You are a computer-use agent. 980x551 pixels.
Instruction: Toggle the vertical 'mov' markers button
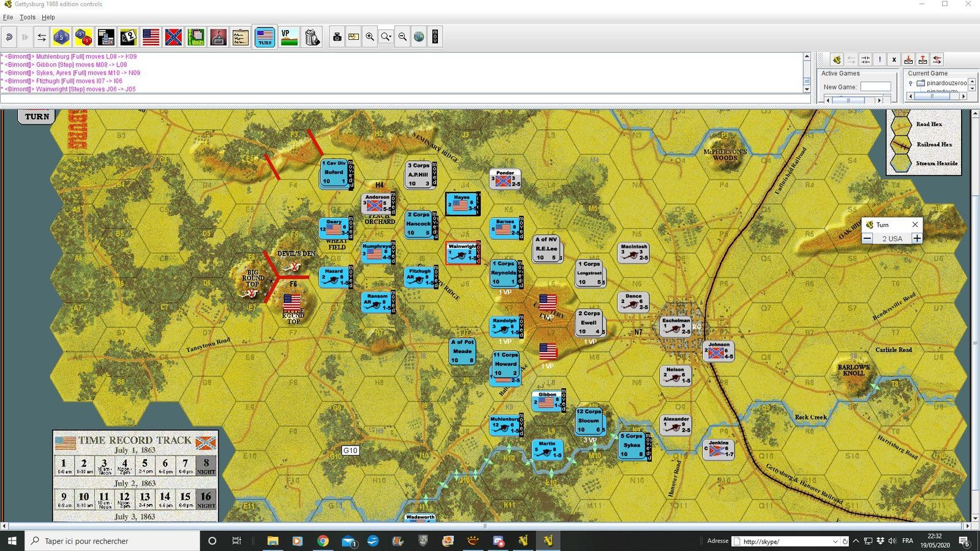(435, 37)
